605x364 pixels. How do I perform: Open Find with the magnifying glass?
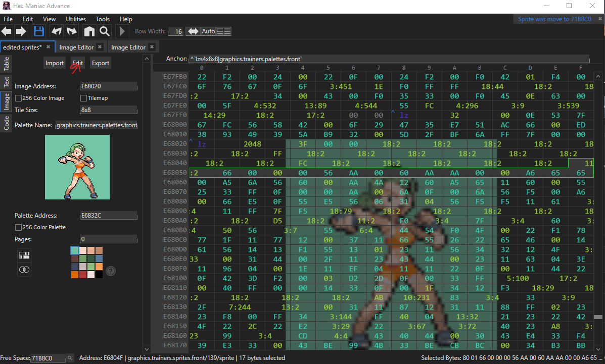coord(105,31)
